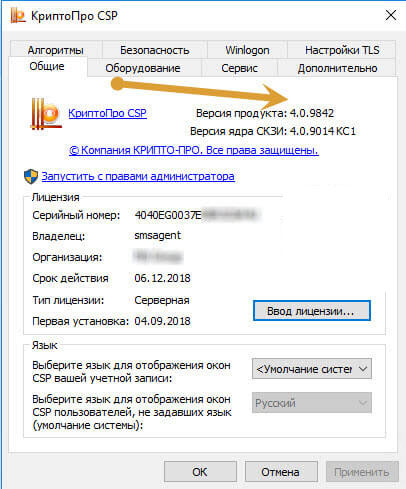The height and width of the screenshot is (489, 406).
Task: Open the disabled Русский language dropdown
Action: [312, 403]
